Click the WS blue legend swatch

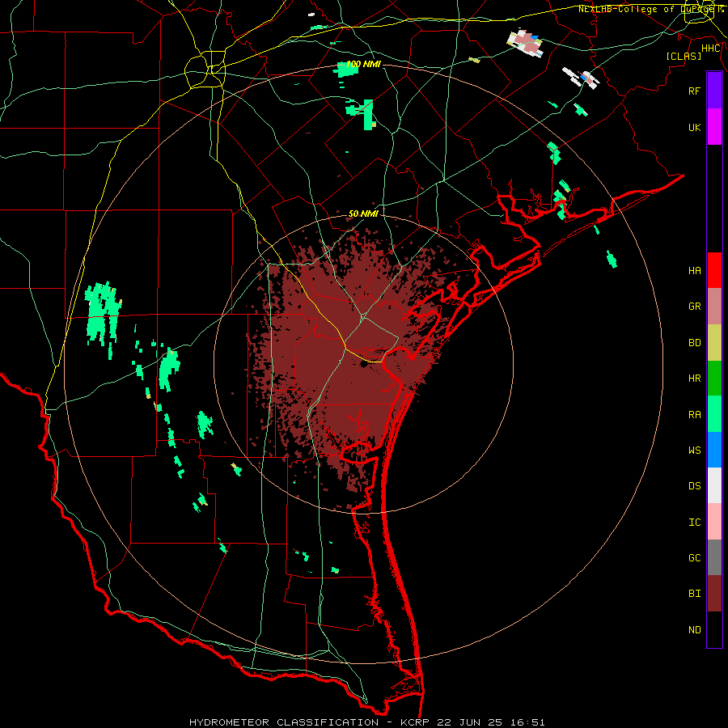pos(714,450)
